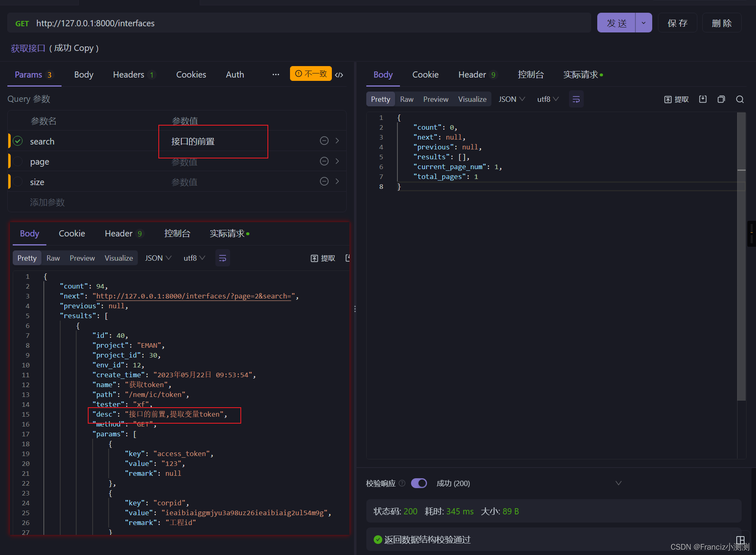Open the 实际请求 tab in the right panel
The width and height of the screenshot is (756, 555).
pyautogui.click(x=583, y=75)
